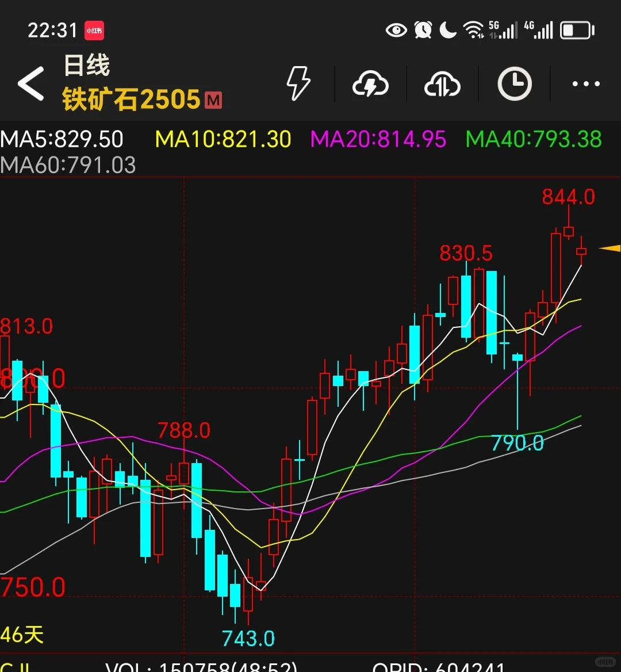Screen dimensions: 621x672
Task: Tap the 743.0 lowest price label
Action: click(248, 639)
